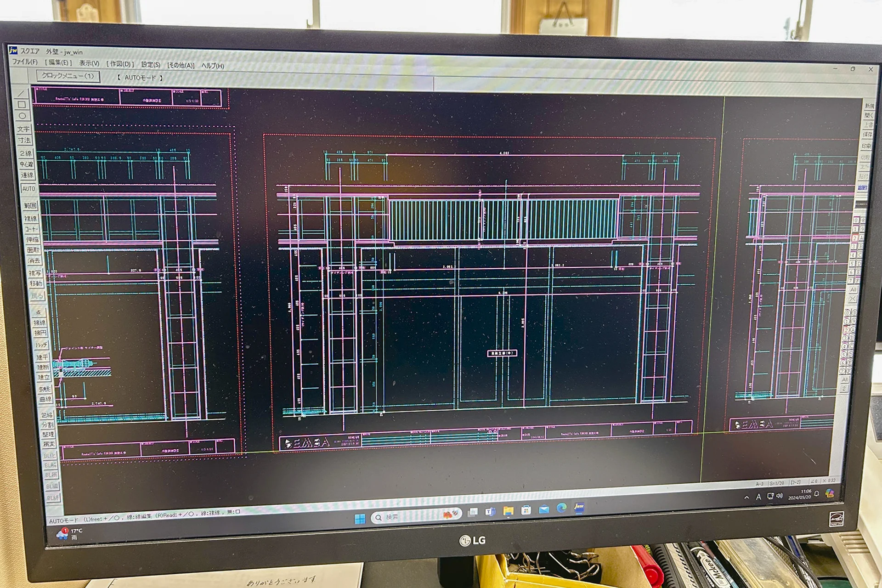Open the ×0.32 zoom factor menu
The image size is (882, 588).
[x=829, y=481]
